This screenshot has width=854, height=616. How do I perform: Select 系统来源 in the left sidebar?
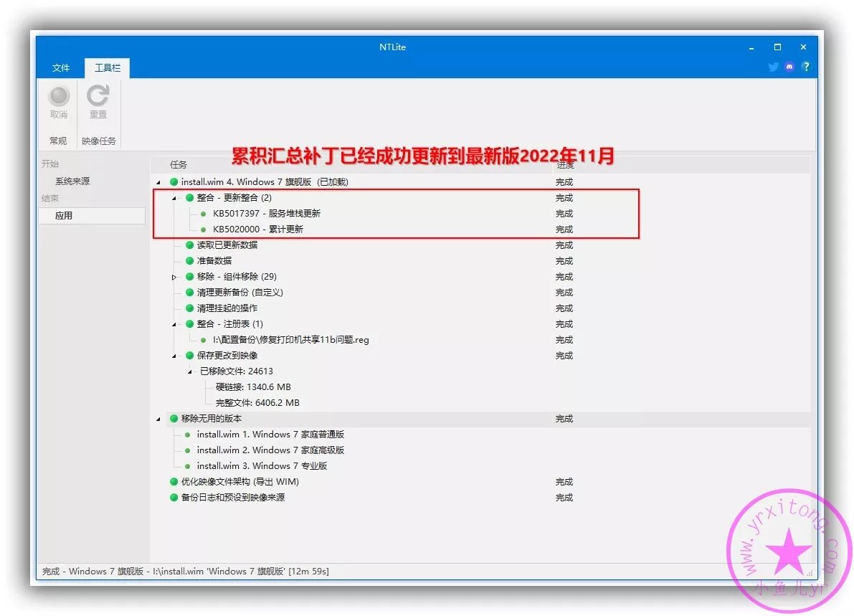coord(72,181)
